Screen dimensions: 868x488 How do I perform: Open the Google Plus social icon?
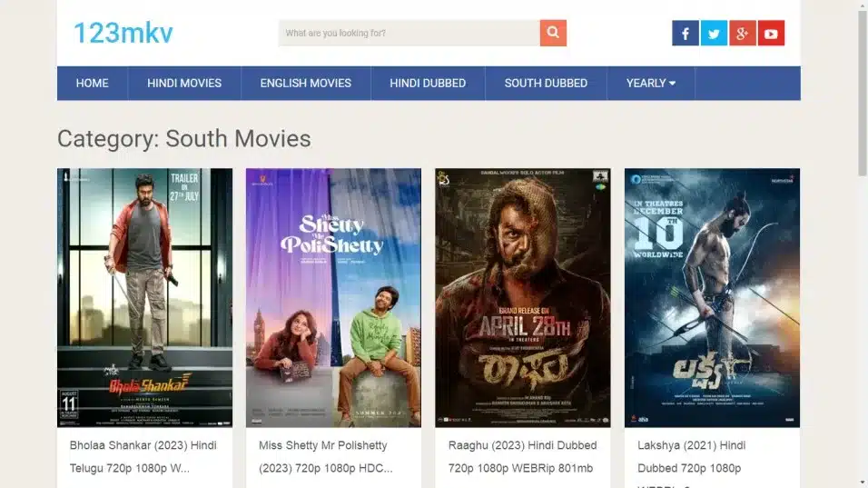(x=743, y=34)
